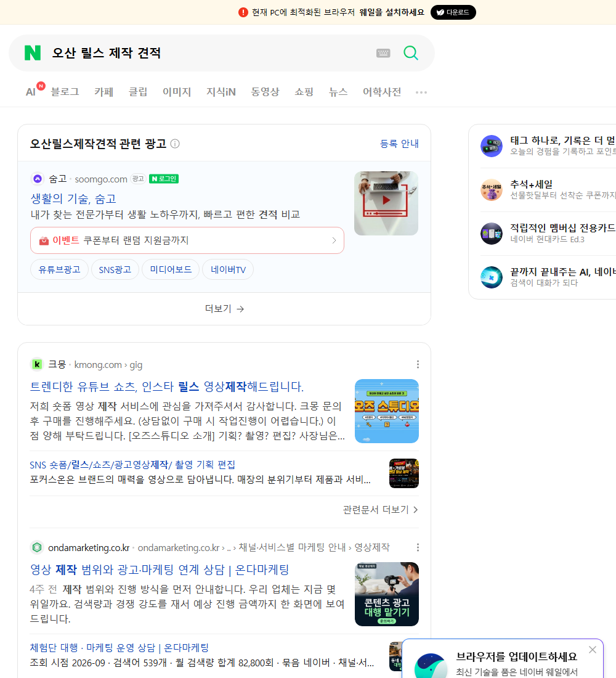Switch to the 지식iN tab
The height and width of the screenshot is (678, 616).
click(x=221, y=92)
